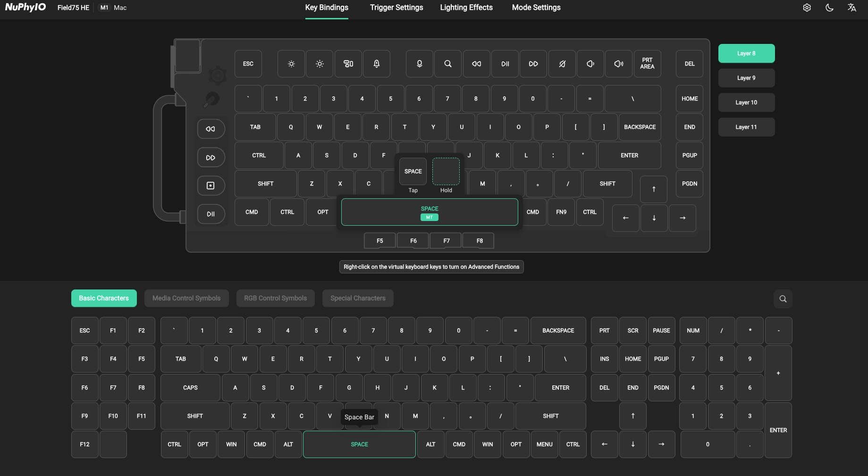Image resolution: width=868 pixels, height=476 pixels.
Task: Switch interface language via the translate icon
Action: [851, 8]
